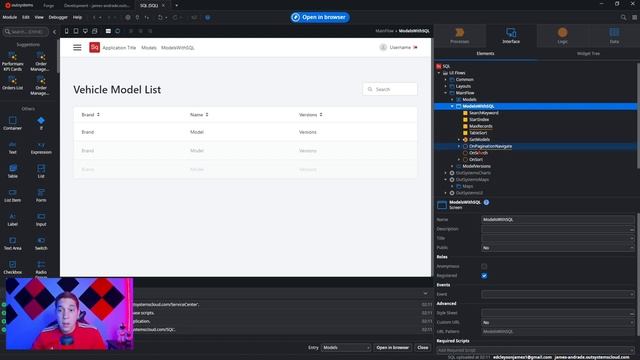Enable the Anonymous role checkbox
Viewport: 640px width, 360px height.
coord(484,267)
